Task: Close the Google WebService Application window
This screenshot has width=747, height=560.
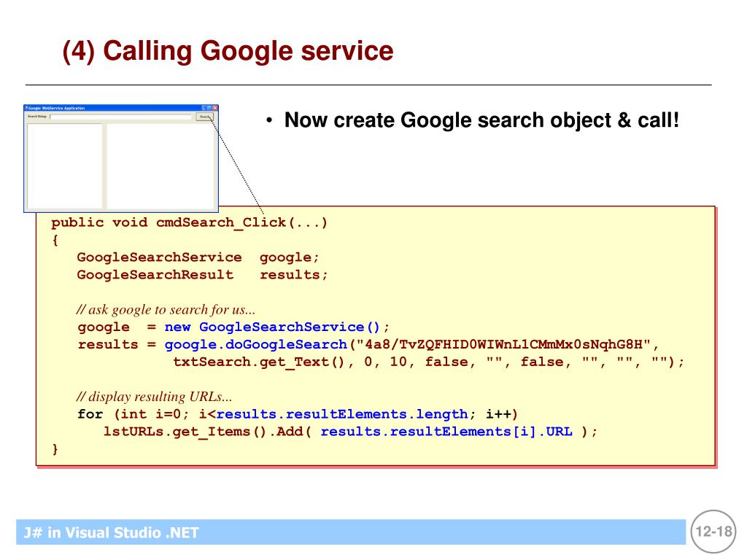Action: [215, 108]
